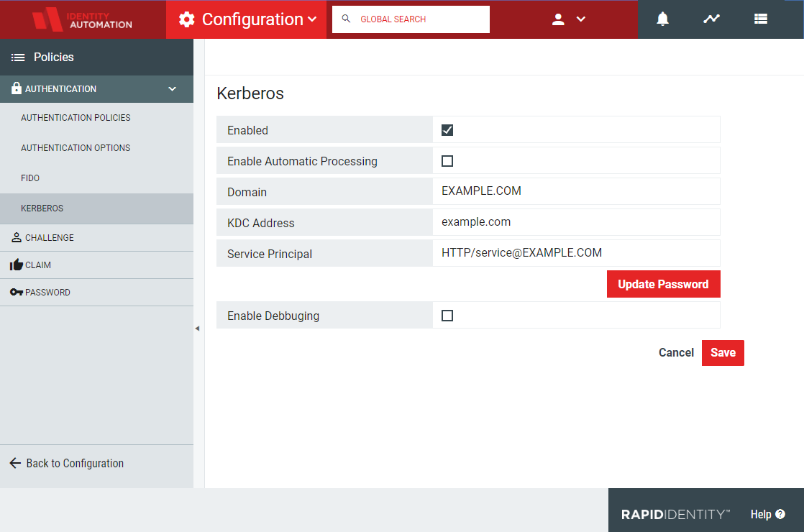Click the Kerberos page heading
This screenshot has width=804, height=532.
250,93
